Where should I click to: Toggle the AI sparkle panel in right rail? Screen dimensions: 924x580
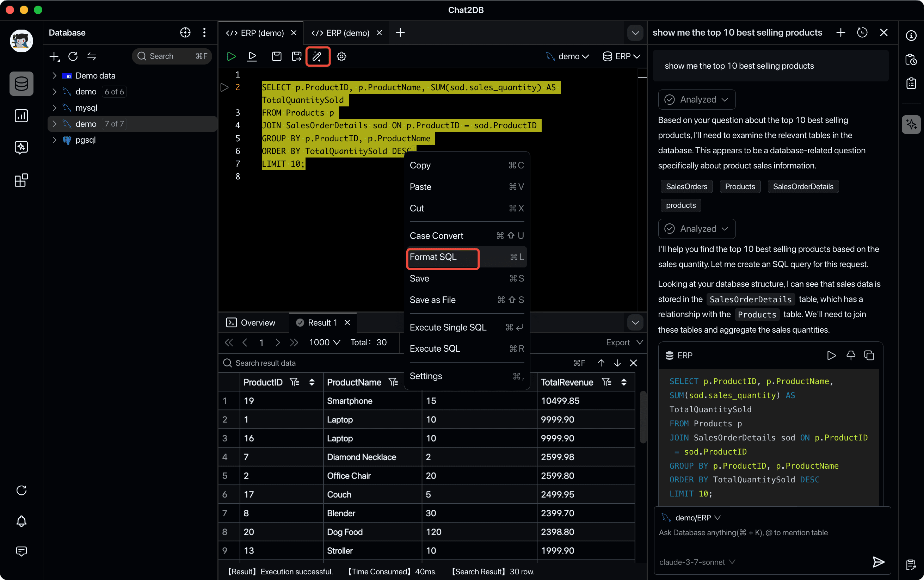click(911, 125)
